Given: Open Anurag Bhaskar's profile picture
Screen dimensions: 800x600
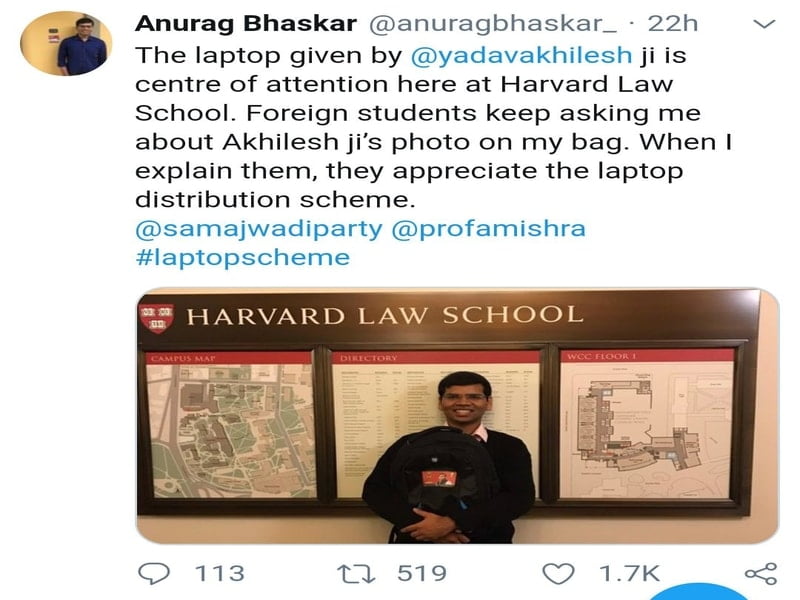Looking at the screenshot, I should pos(66,43).
